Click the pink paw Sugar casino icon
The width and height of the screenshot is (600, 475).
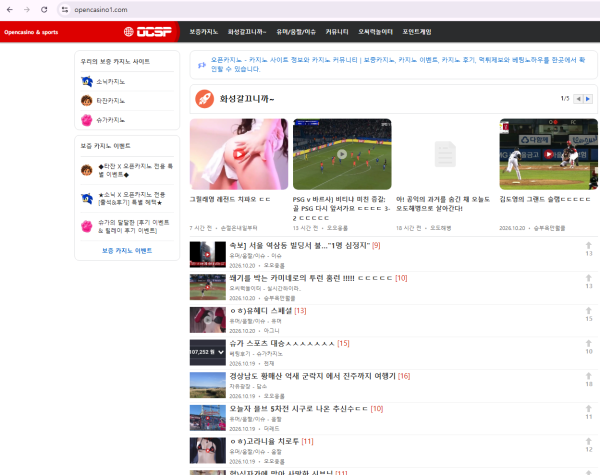coord(87,120)
